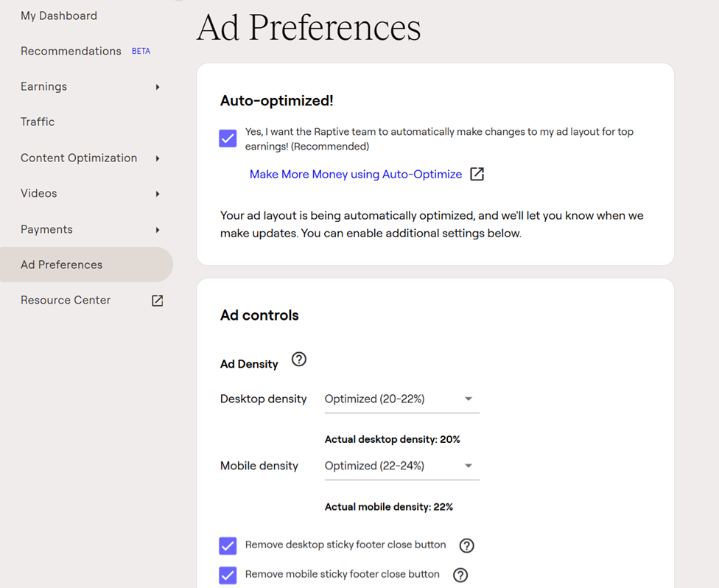Click help icon beside desktop sticky footer option
Viewport: 719px width, 588px height.
[x=466, y=545]
